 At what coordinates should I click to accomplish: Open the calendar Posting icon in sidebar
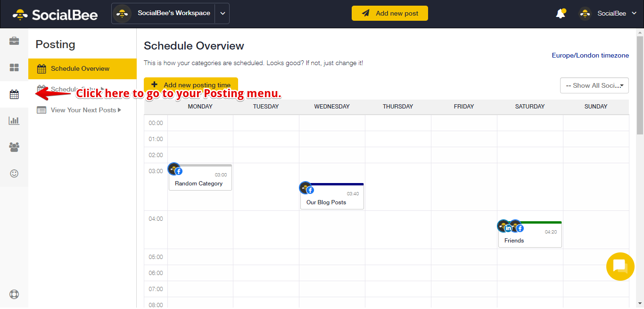click(x=14, y=95)
